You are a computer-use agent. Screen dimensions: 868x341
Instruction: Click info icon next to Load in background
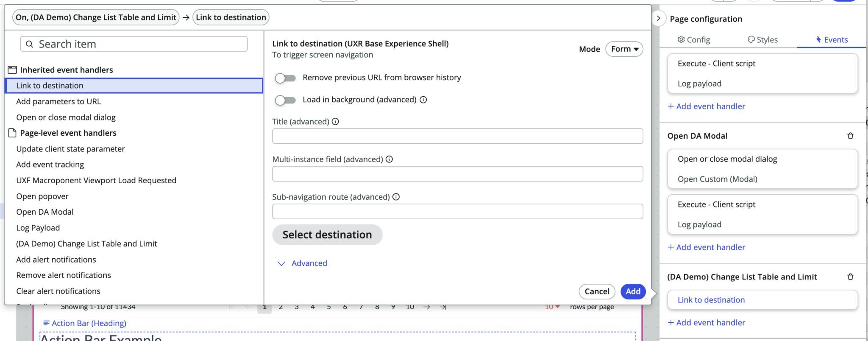tap(423, 100)
